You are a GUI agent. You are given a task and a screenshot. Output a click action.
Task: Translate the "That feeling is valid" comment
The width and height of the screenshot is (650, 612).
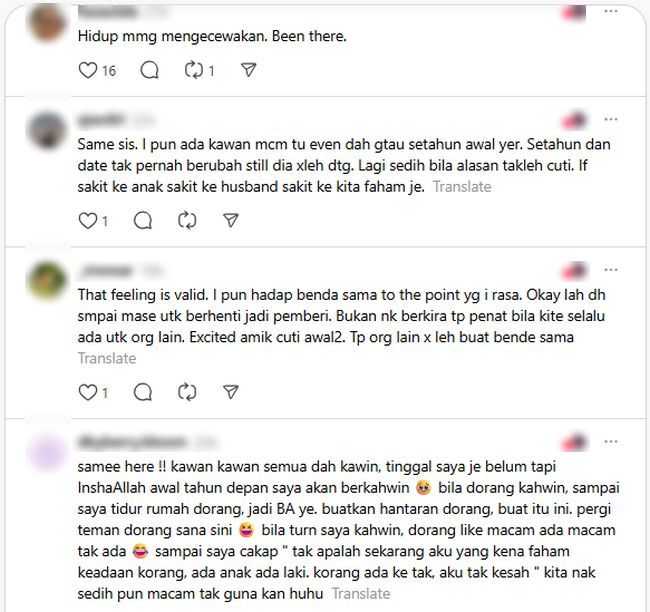[x=107, y=358]
